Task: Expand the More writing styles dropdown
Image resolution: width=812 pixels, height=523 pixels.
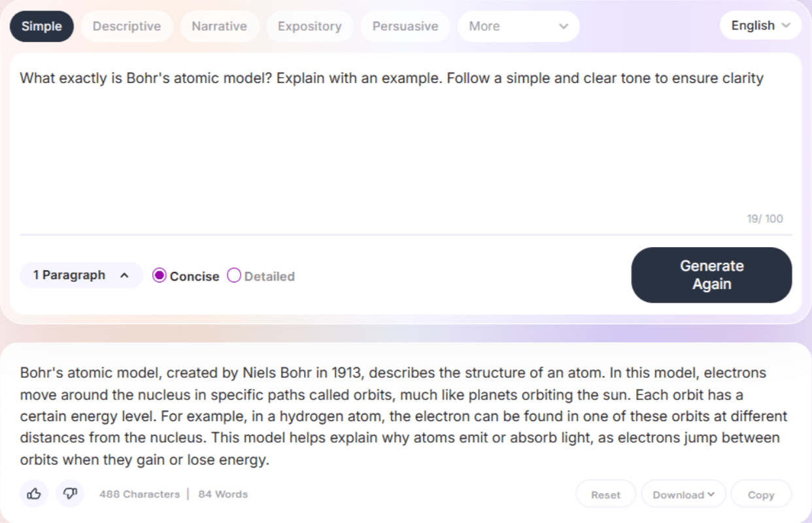Action: point(518,27)
